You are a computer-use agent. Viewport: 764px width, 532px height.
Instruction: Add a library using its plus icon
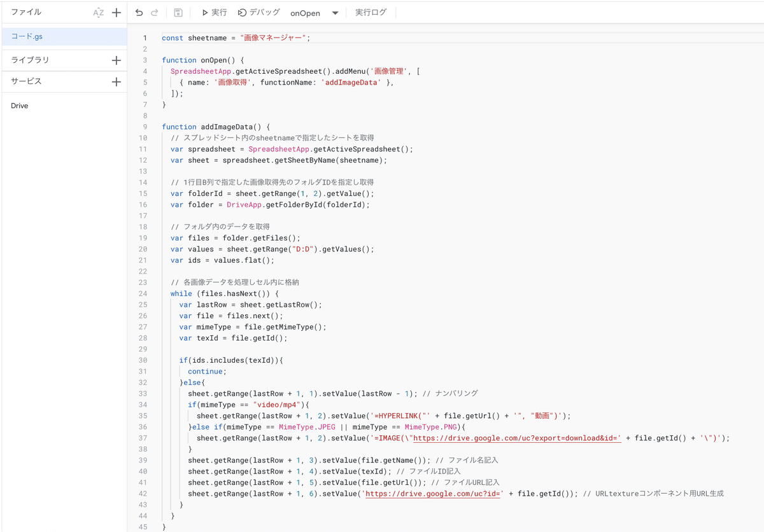pyautogui.click(x=116, y=60)
